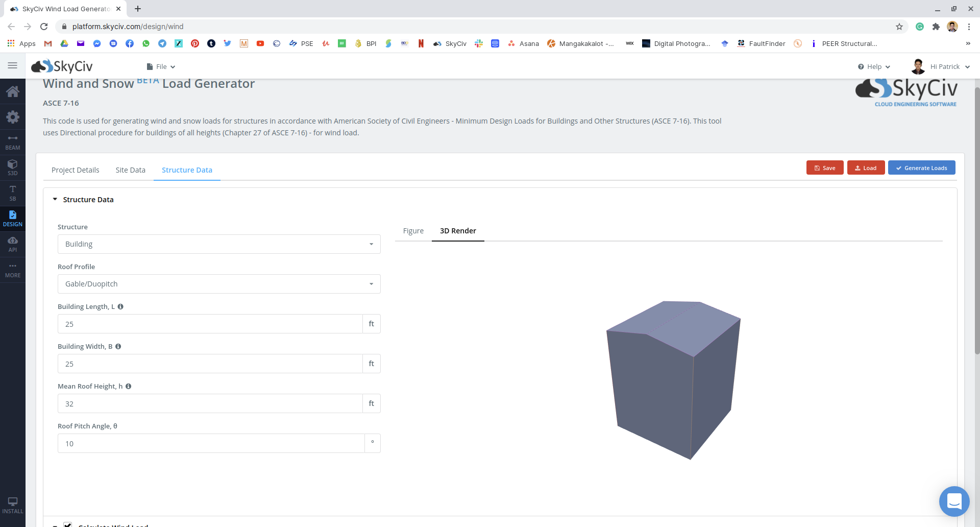Viewport: 980px width, 527px height.
Task: Open the SB tool in the sidebar
Action: 13,193
